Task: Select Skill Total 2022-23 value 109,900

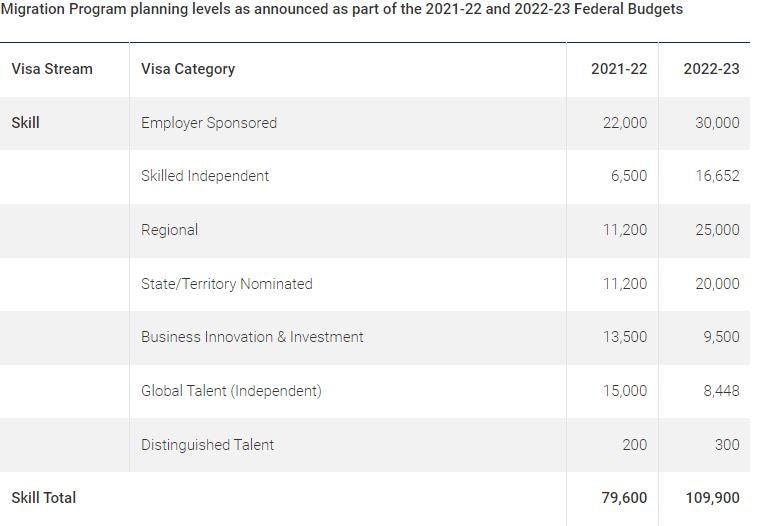Action: (x=711, y=497)
